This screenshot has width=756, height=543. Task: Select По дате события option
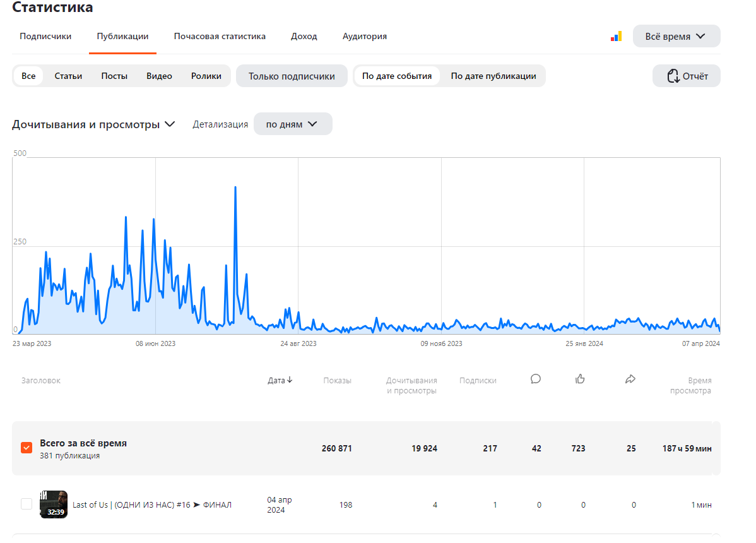(x=397, y=76)
